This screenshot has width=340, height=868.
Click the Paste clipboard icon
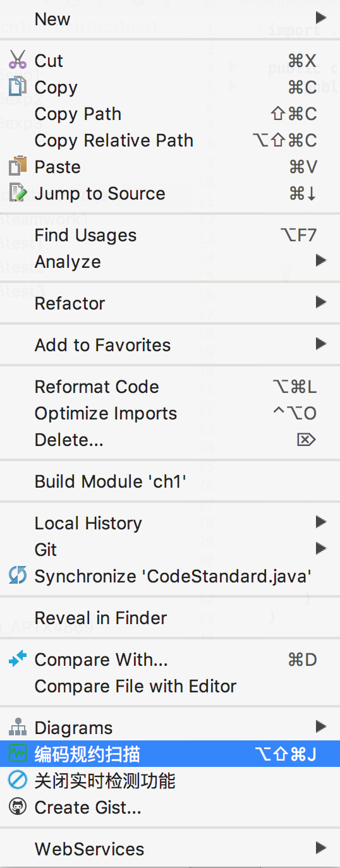pos(18,167)
